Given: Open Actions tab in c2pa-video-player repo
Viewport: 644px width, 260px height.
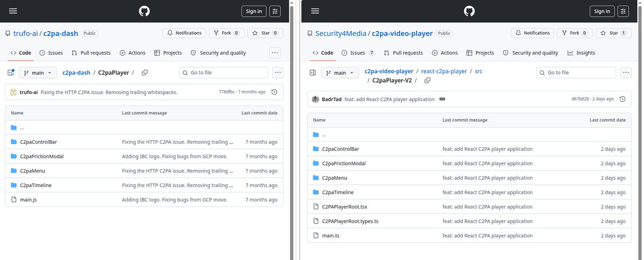Looking at the screenshot, I should point(445,53).
